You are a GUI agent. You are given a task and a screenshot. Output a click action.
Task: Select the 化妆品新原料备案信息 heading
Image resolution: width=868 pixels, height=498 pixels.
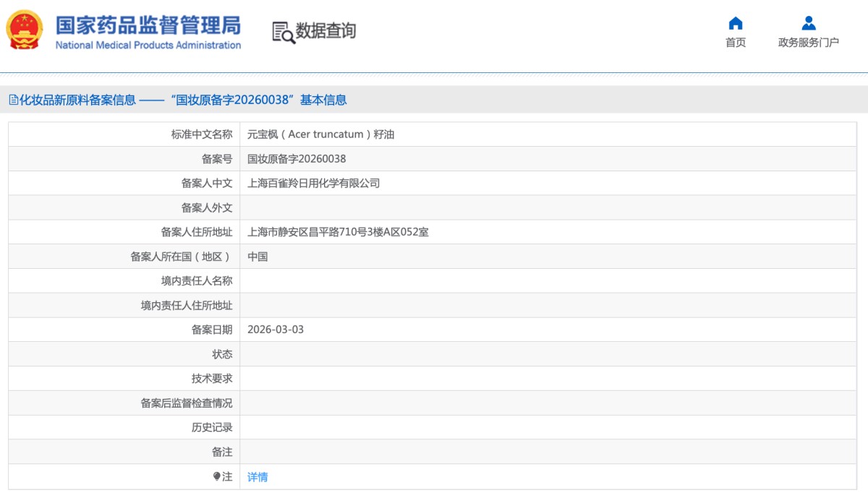click(75, 100)
